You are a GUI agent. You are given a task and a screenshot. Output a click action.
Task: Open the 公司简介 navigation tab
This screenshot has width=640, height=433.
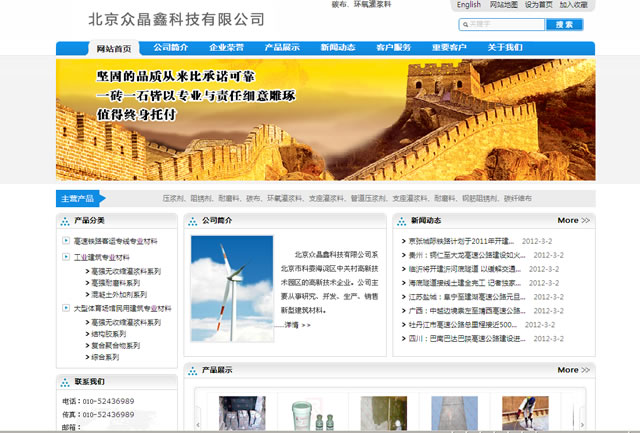[170, 48]
